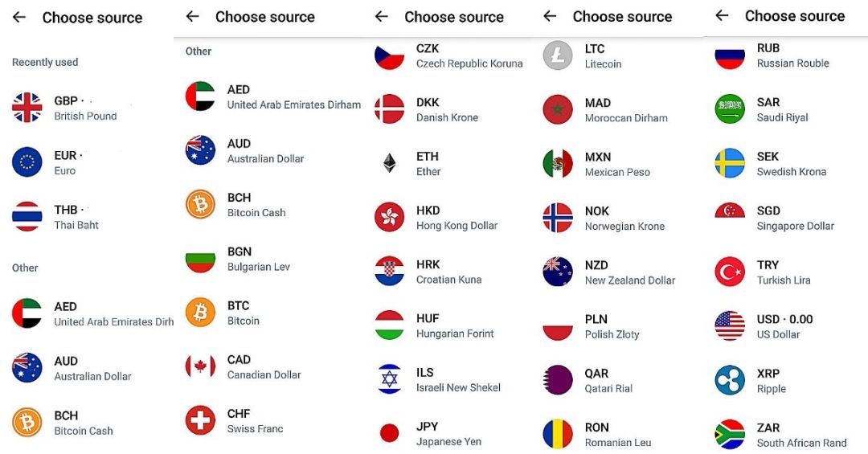The height and width of the screenshot is (454, 868).
Task: Choose Danish Krone as source
Action: [x=446, y=109]
